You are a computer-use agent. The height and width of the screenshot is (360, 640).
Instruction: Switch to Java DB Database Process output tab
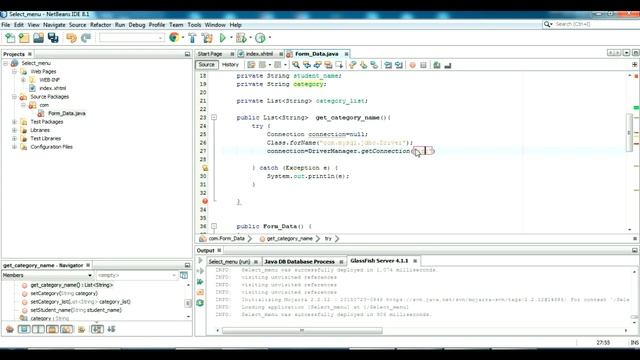click(299, 262)
